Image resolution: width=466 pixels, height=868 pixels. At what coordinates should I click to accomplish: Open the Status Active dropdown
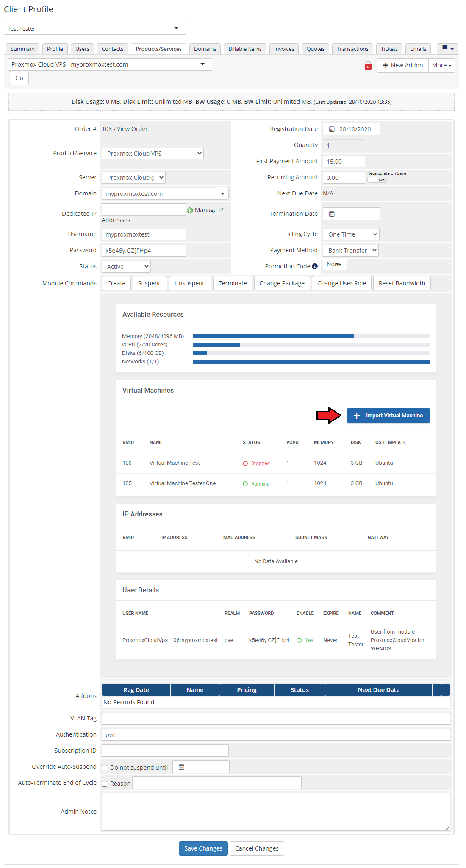(x=126, y=266)
